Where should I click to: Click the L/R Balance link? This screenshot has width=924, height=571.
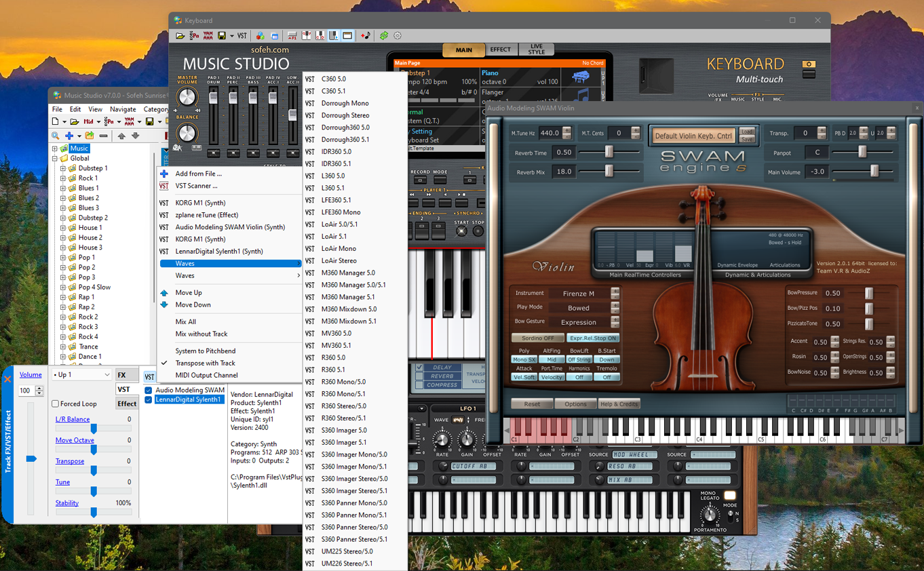click(73, 419)
